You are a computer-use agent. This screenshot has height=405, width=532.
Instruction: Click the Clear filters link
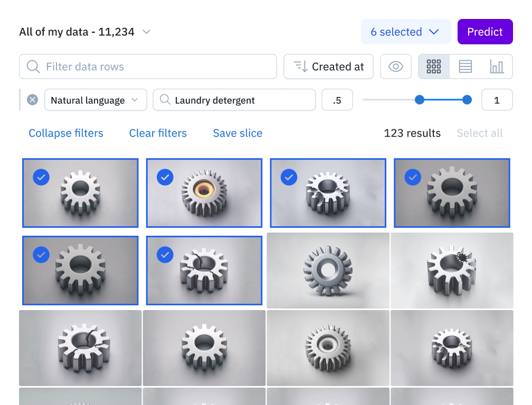(158, 133)
